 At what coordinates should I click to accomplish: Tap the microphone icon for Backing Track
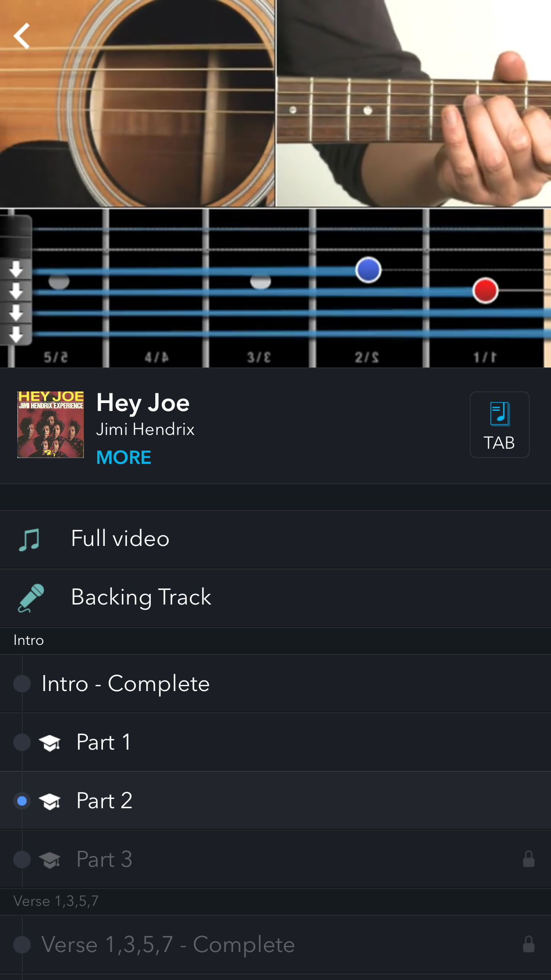click(31, 597)
